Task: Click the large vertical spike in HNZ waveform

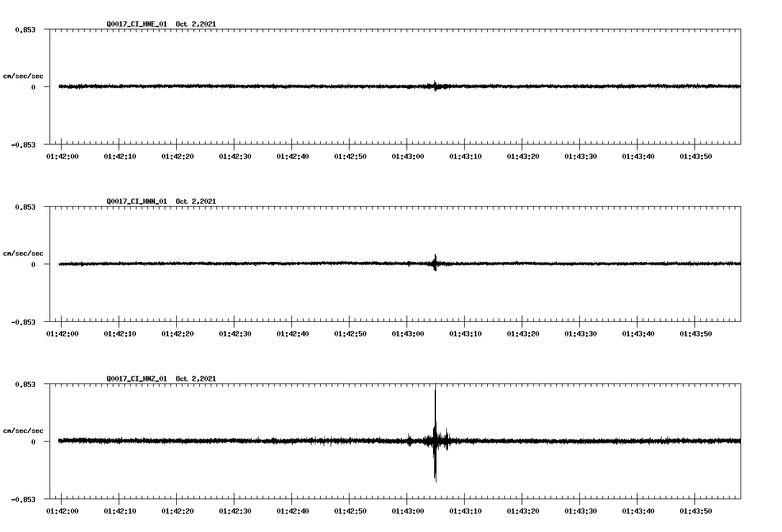Action: click(x=435, y=433)
